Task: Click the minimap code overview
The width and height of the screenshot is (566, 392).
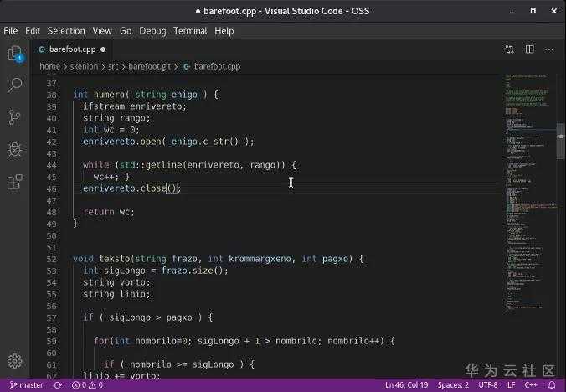Action: point(530,191)
